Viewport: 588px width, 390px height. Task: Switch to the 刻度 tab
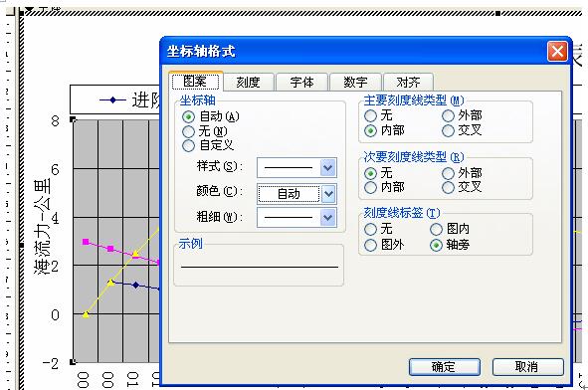[x=249, y=83]
